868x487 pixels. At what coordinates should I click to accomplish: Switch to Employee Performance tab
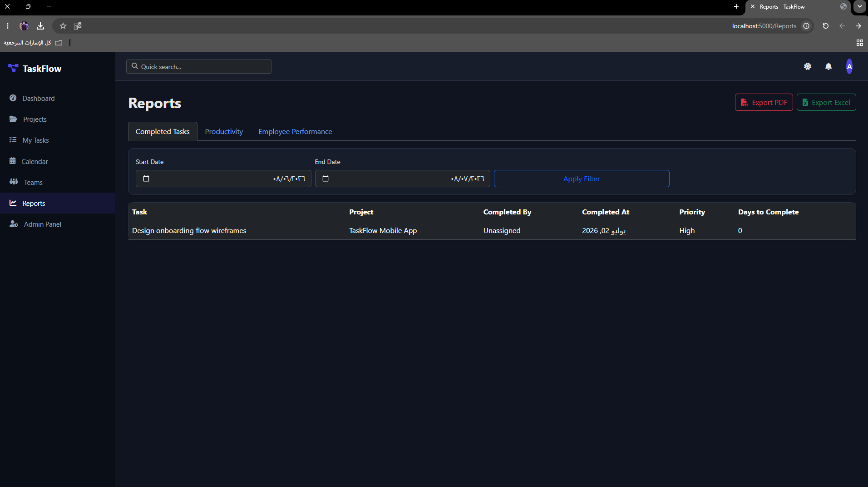(x=295, y=131)
